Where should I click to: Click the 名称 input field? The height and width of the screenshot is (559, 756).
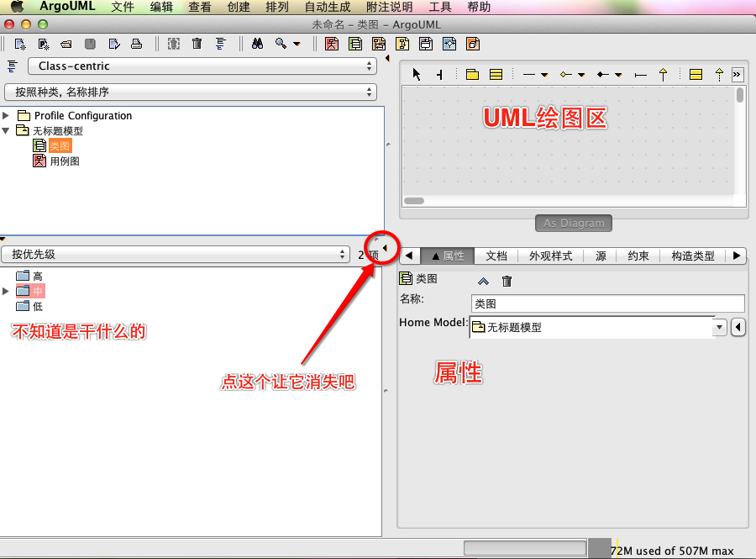coord(607,303)
